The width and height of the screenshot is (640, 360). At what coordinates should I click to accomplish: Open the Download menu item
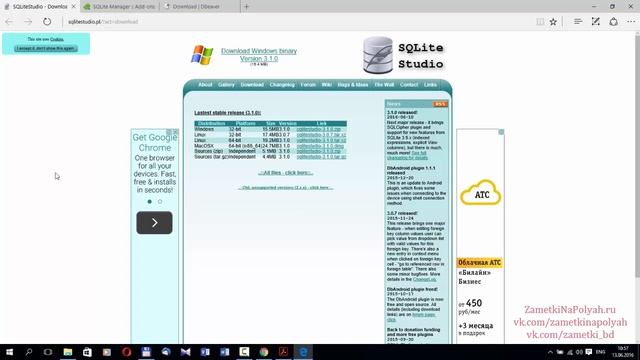pos(252,84)
